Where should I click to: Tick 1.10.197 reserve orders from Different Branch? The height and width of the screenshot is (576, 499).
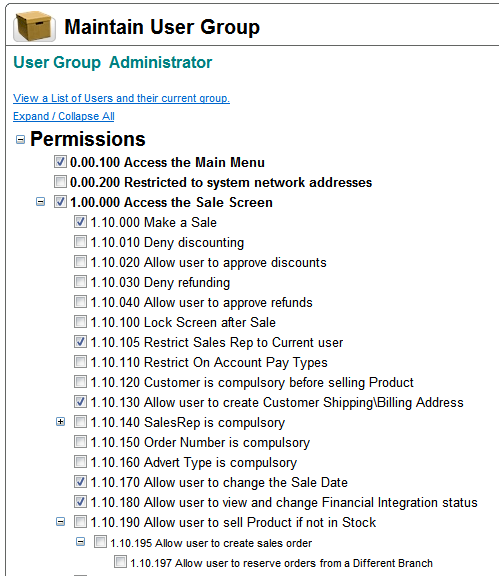120,561
